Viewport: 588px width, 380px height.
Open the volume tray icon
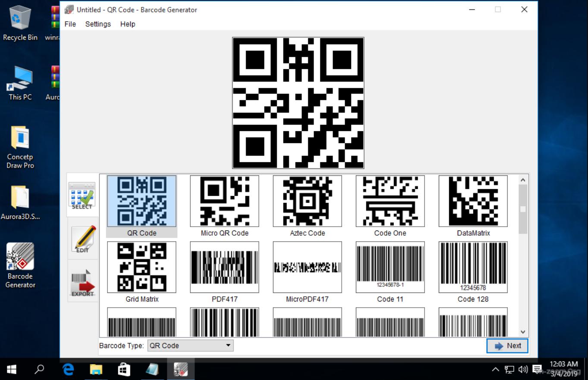pos(523,370)
